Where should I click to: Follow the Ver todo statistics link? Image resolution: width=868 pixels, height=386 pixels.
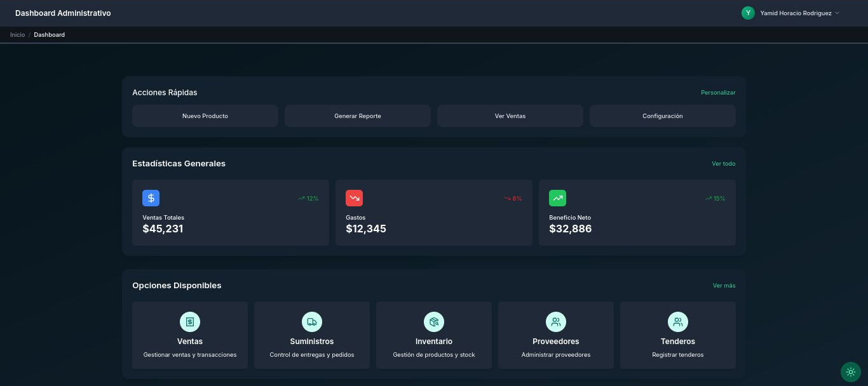pos(723,164)
